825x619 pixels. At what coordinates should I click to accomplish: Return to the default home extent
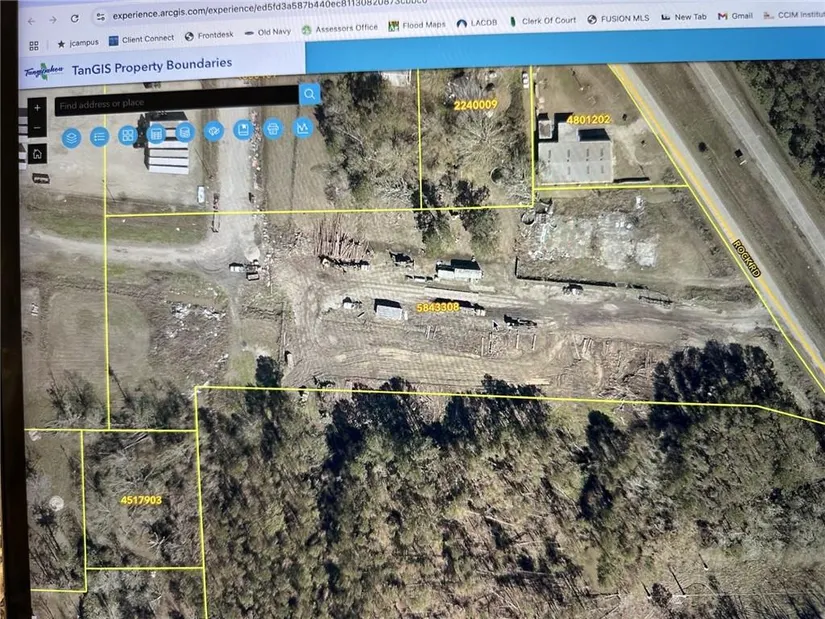37,154
